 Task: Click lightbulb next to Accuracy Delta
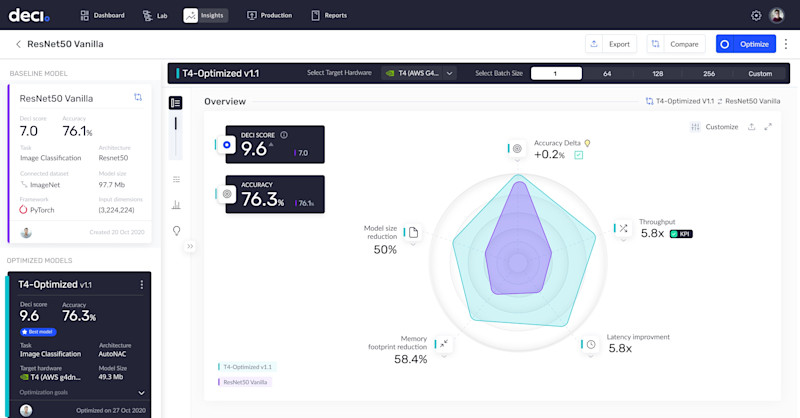point(587,143)
